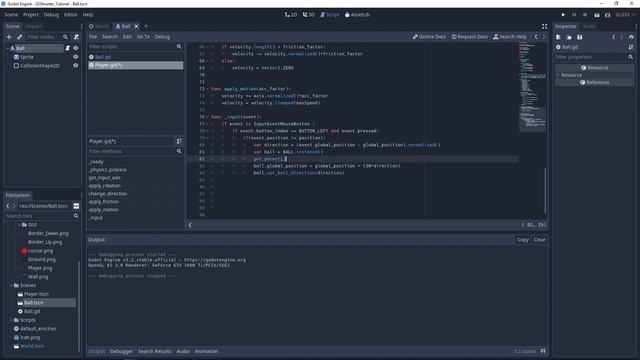
Task: Click the Filter scripts field
Action: tap(135, 47)
